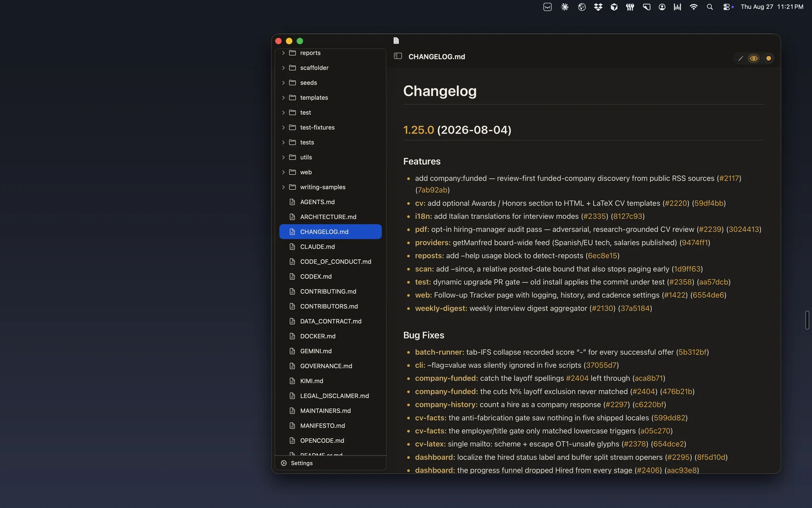Click the file icon beside DOCKER.md
Image resolution: width=812 pixels, height=508 pixels.
(x=292, y=336)
